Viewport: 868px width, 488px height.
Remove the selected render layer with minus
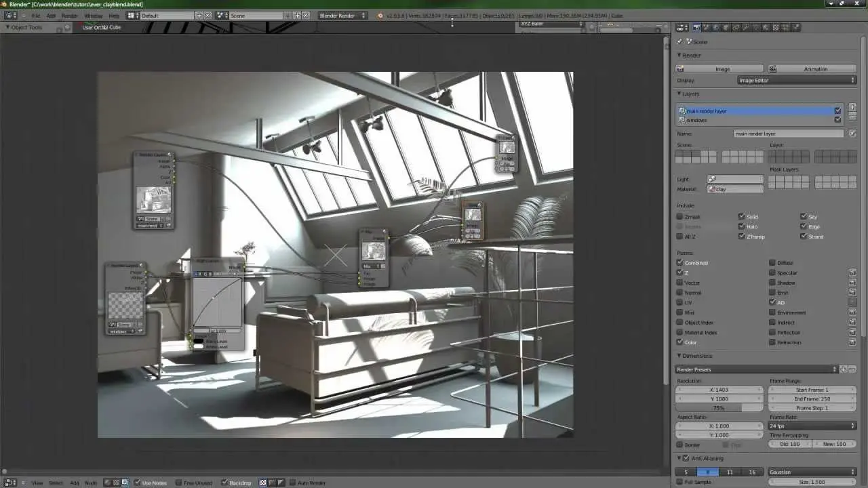852,117
